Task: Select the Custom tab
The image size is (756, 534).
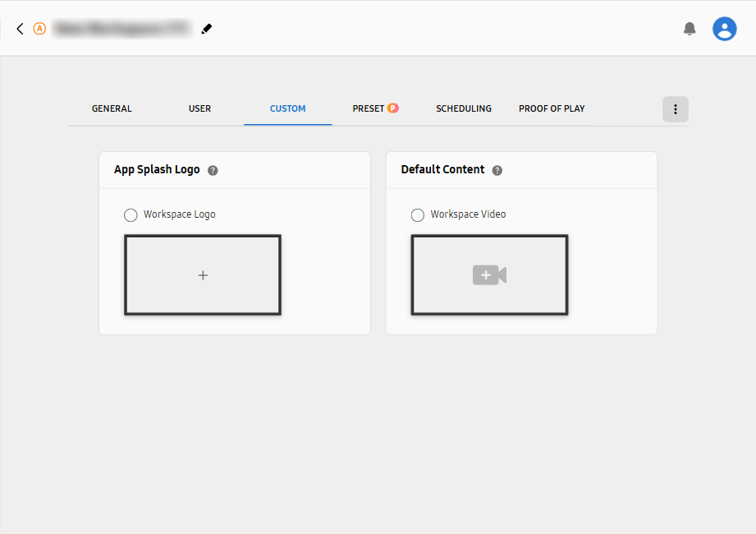Action: click(287, 108)
